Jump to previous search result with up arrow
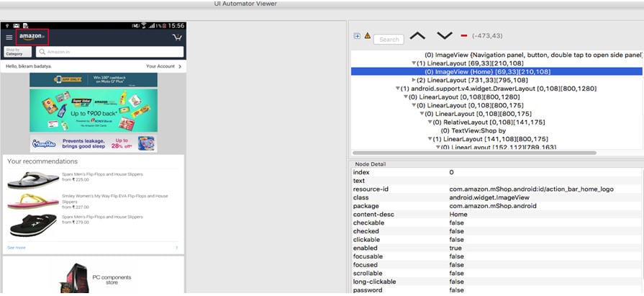 coord(417,36)
